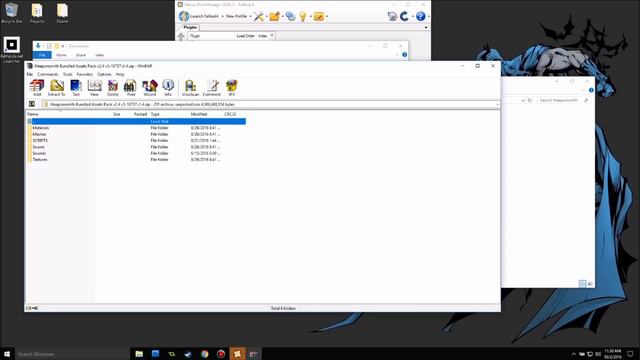Image resolution: width=640 pixels, height=360 pixels.
Task: Click the Find toolbar icon in WinRAR
Action: click(131, 87)
